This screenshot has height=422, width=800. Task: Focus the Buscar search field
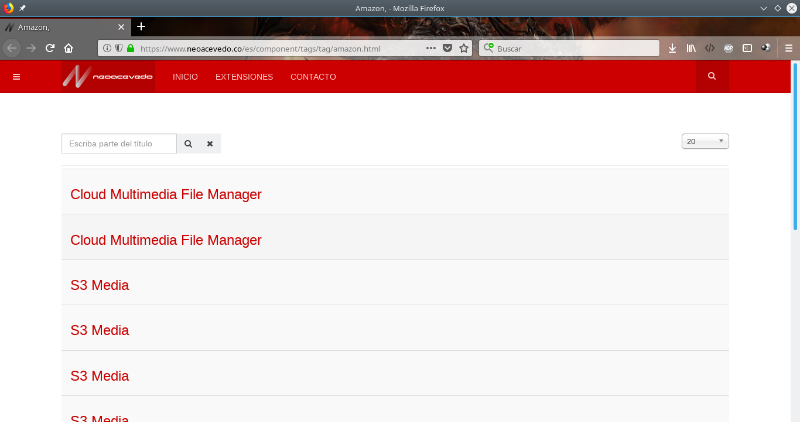coord(569,48)
